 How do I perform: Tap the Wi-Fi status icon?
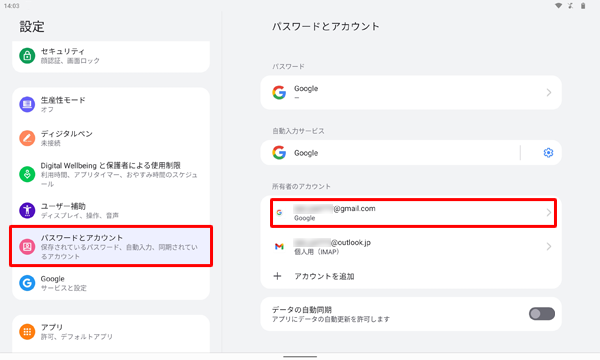(x=558, y=6)
